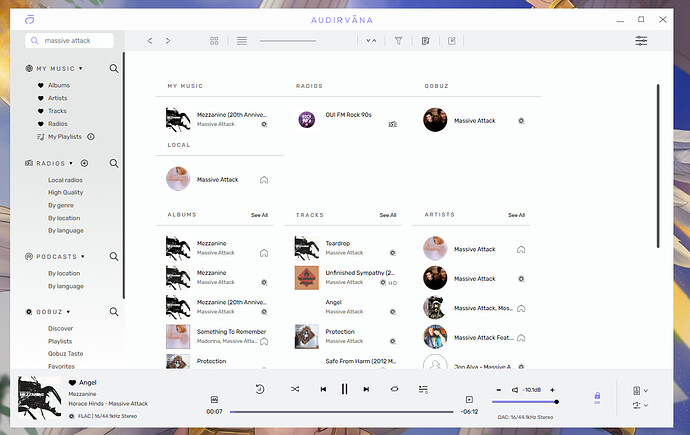See all Tracks results
The height and width of the screenshot is (435, 690).
click(x=388, y=215)
